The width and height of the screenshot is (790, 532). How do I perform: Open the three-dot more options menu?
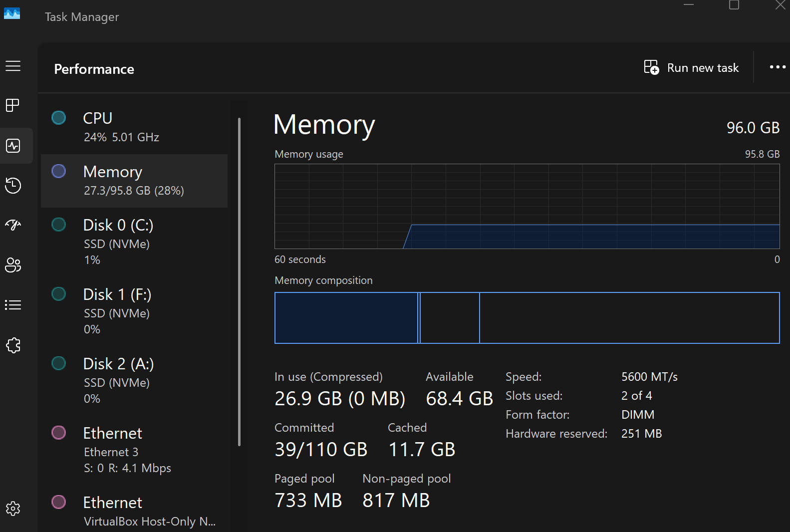click(778, 67)
